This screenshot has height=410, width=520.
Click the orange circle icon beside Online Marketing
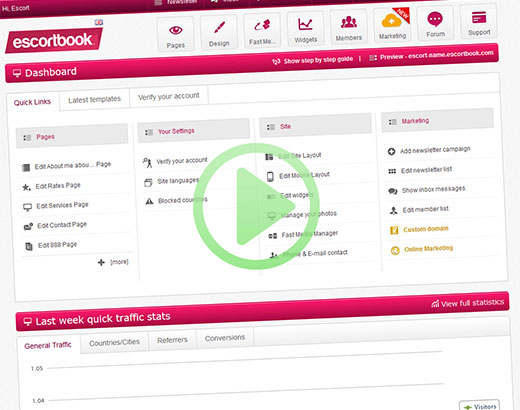[x=395, y=250]
